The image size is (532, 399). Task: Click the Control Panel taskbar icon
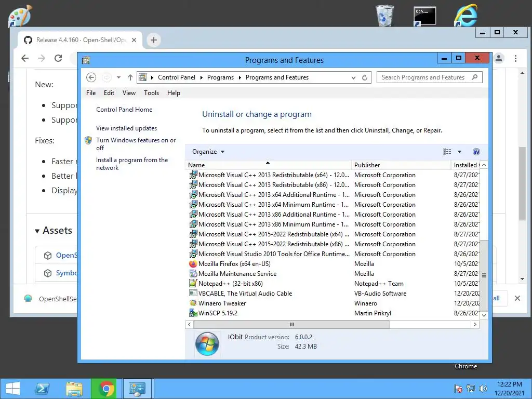[137, 389]
